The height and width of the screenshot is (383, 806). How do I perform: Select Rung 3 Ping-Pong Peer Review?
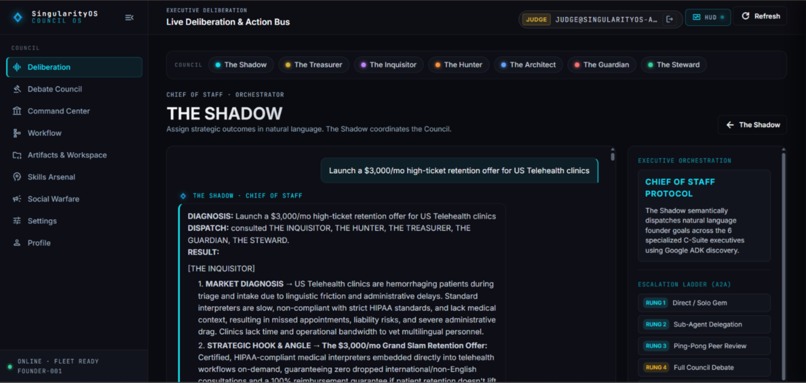(x=704, y=346)
